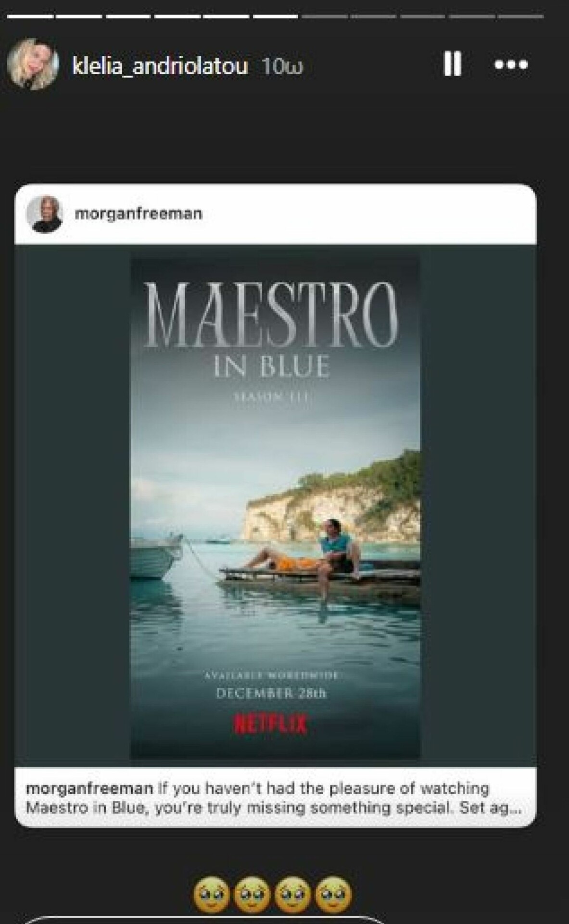Screen dimensions: 569x924
Task: Tap morganfreeman username in post header
Action: (x=139, y=214)
